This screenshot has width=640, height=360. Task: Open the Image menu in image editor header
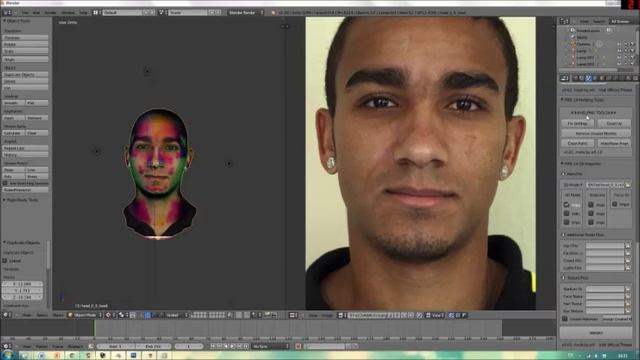327,315
